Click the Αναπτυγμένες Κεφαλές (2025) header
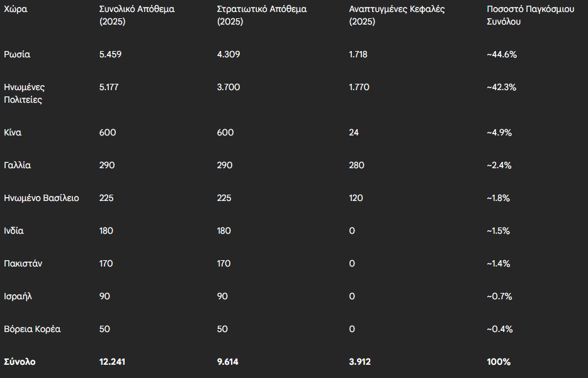Screen dimensions: 588x378 pyautogui.click(x=397, y=15)
